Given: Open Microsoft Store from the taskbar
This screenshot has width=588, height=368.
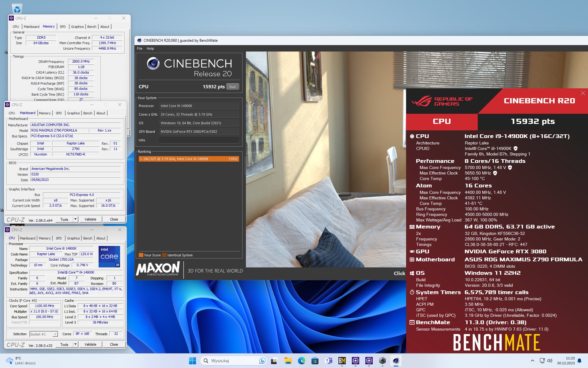Looking at the screenshot, I should point(315,361).
